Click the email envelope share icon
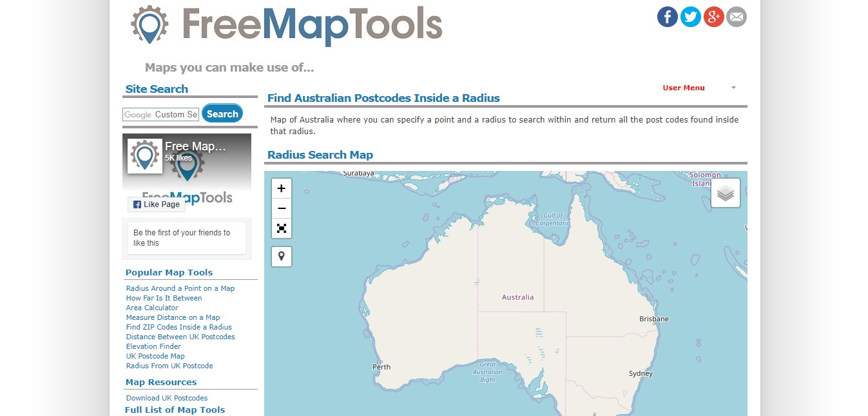 737,16
